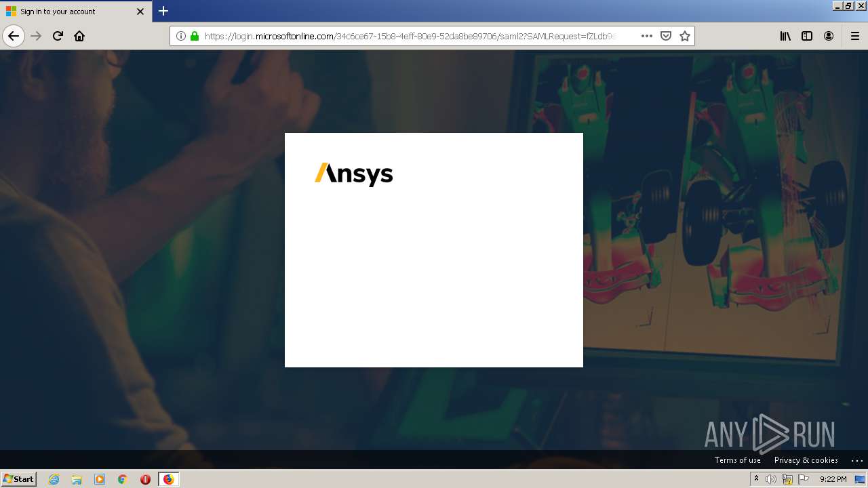This screenshot has width=868, height=488.
Task: Open the Library bookmarks and history
Action: (x=785, y=36)
